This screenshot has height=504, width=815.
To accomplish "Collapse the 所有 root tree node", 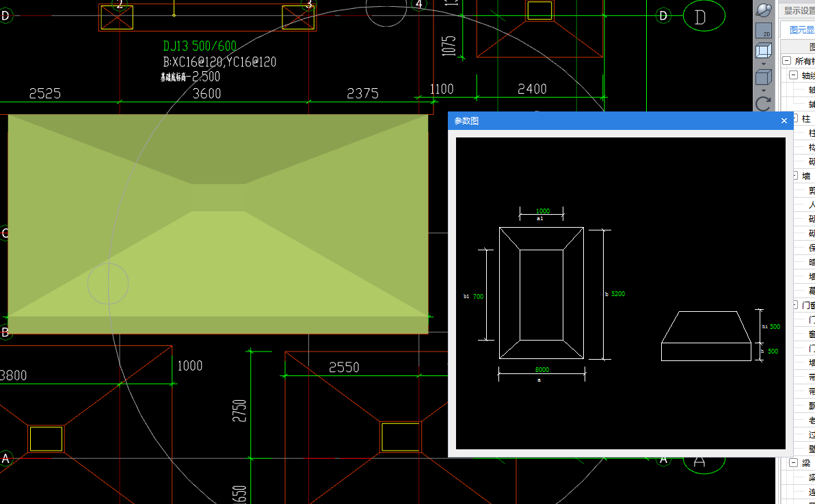I will (787, 61).
